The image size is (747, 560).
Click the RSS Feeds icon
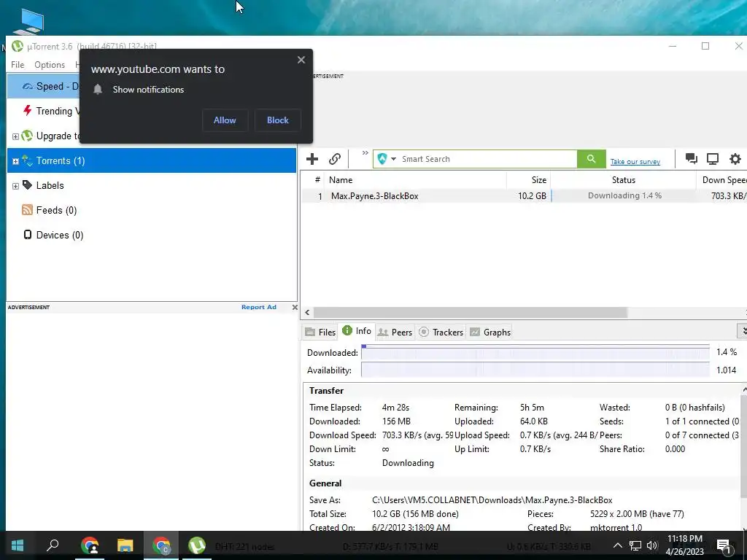tap(27, 209)
